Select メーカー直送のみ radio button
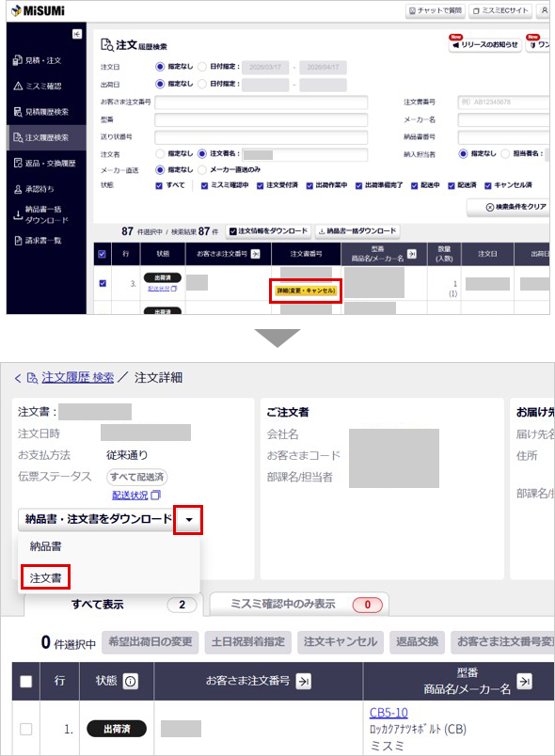Viewport: 555px width, 756px height. (202, 169)
